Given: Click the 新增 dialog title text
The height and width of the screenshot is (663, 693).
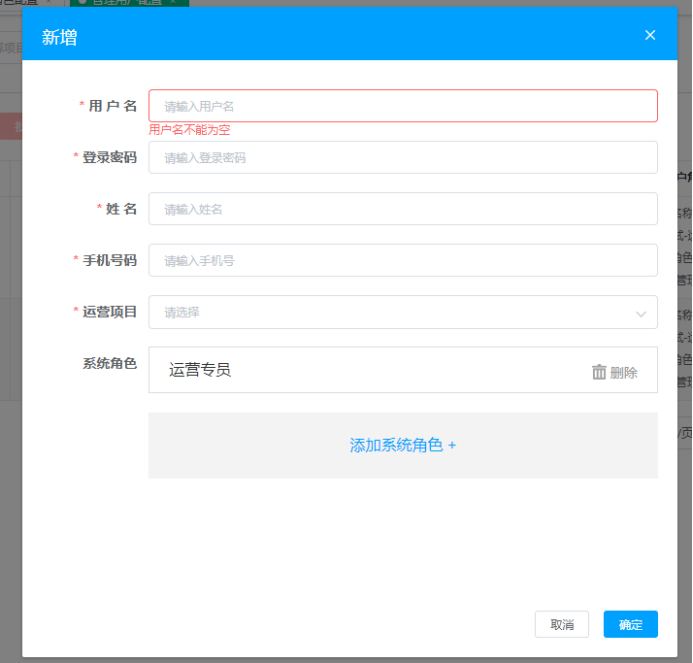Looking at the screenshot, I should tap(59, 38).
